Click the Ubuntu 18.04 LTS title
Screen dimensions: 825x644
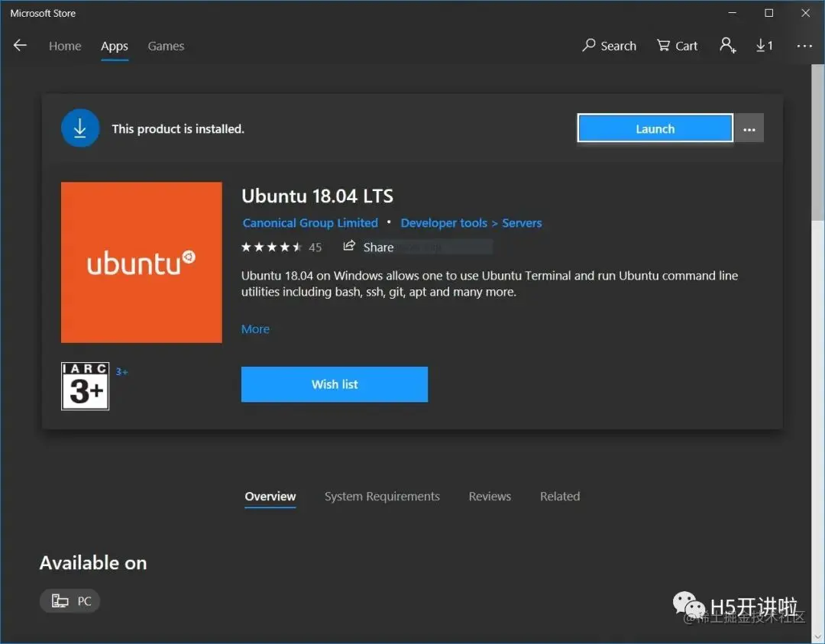click(317, 196)
